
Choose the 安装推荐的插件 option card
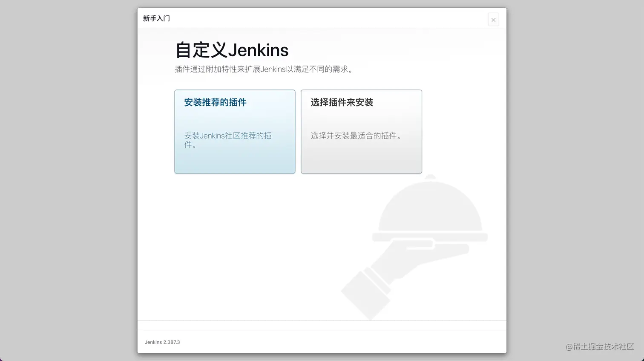point(235,132)
